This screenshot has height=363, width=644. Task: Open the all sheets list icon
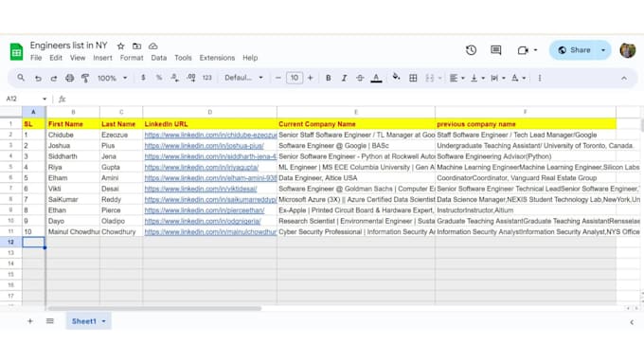point(49,321)
